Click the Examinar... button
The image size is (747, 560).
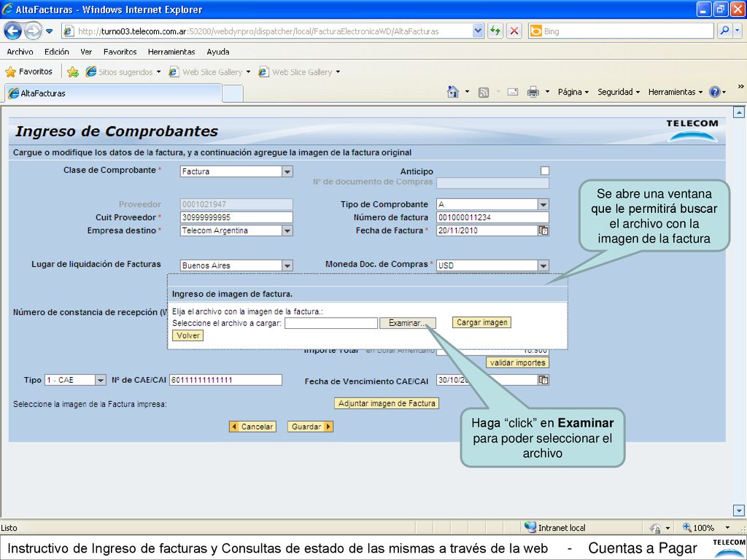point(407,323)
